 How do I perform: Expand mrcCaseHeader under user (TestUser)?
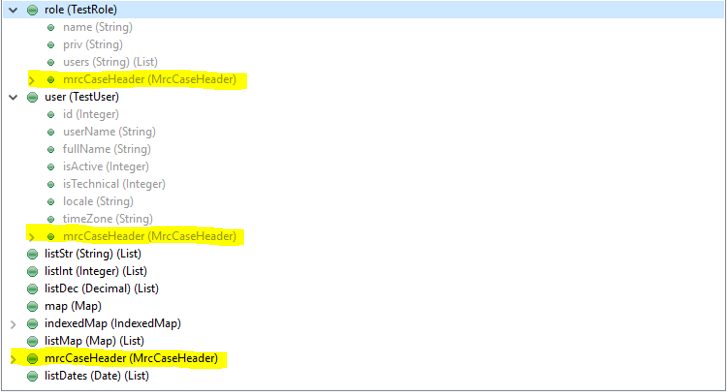(x=32, y=237)
